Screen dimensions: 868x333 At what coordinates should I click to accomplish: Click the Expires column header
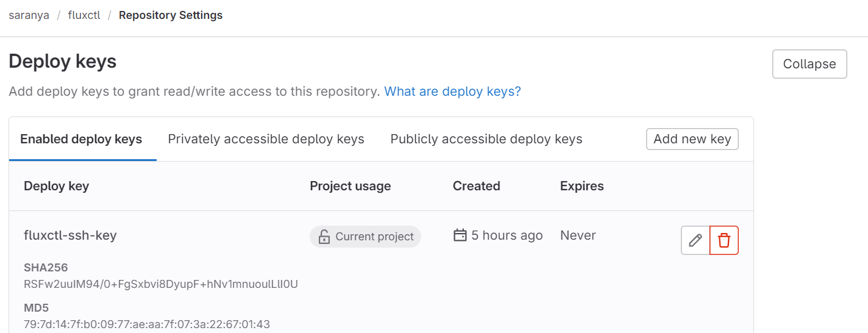(582, 186)
